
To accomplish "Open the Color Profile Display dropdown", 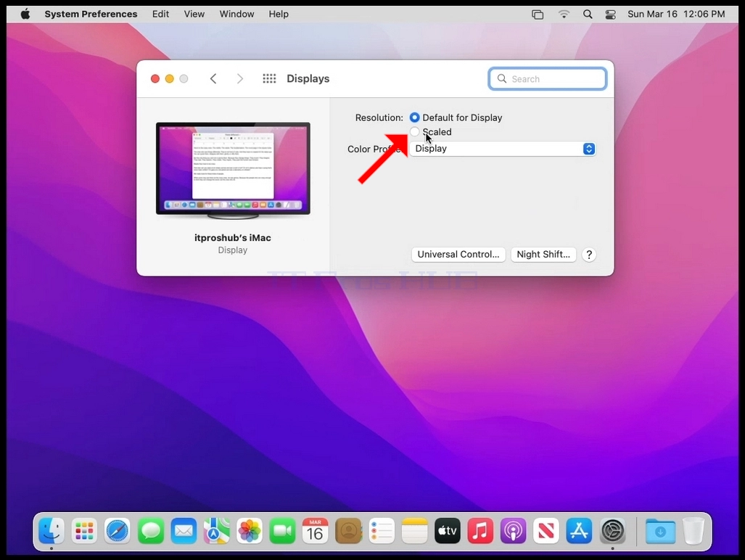I will click(x=503, y=149).
